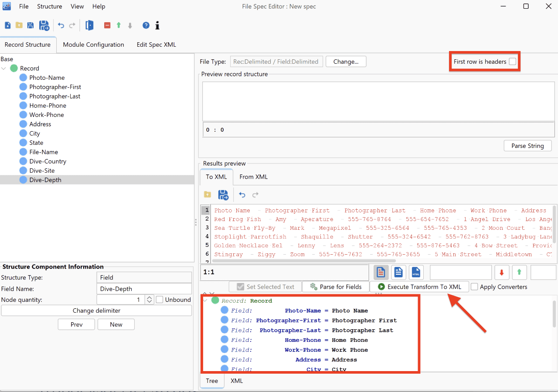The width and height of the screenshot is (558, 392).
Task: Select the red-lined document view icon
Action: (x=381, y=273)
